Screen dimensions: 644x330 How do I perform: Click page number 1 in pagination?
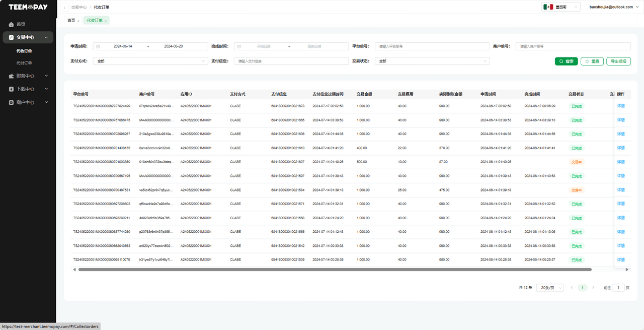coord(582,288)
